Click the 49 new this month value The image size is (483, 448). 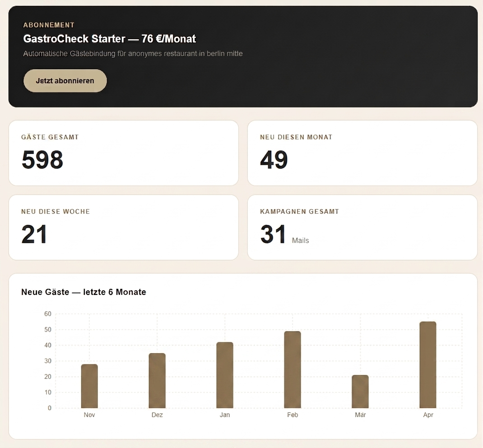click(274, 159)
